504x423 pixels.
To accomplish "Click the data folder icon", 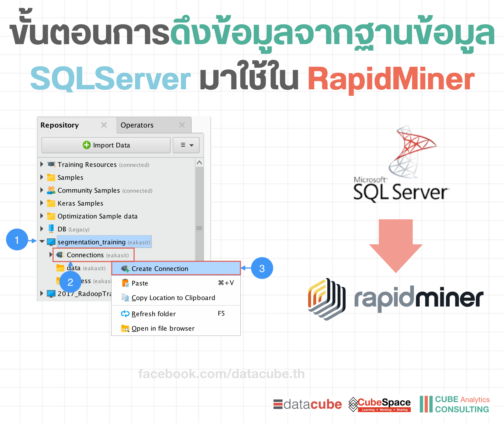I will pyautogui.click(x=60, y=268).
